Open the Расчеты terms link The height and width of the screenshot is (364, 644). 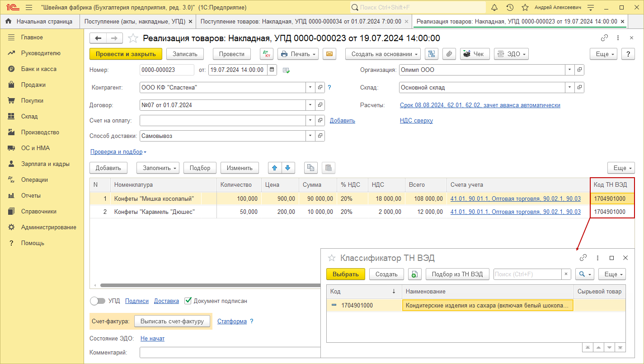(480, 105)
